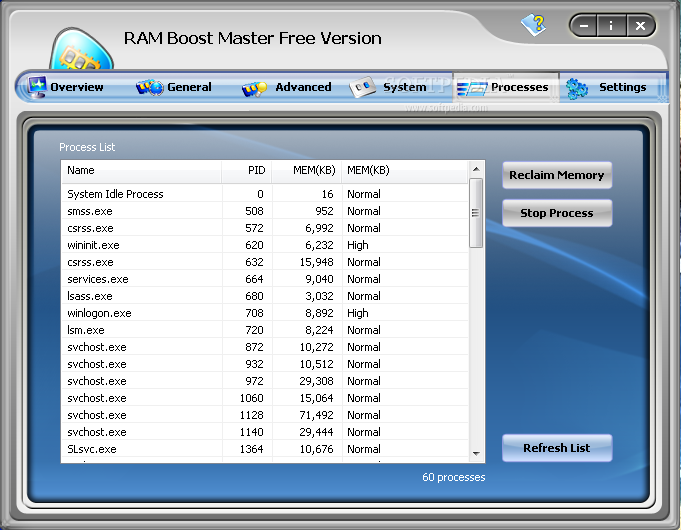Select svchost.exe with PID 932
Image resolution: width=681 pixels, height=530 pixels.
tap(265, 364)
